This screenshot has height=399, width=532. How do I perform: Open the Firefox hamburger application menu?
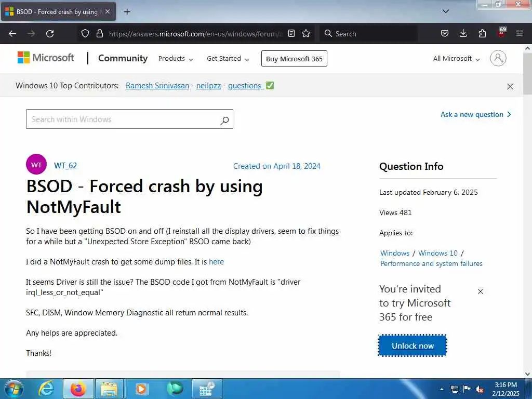click(x=520, y=34)
